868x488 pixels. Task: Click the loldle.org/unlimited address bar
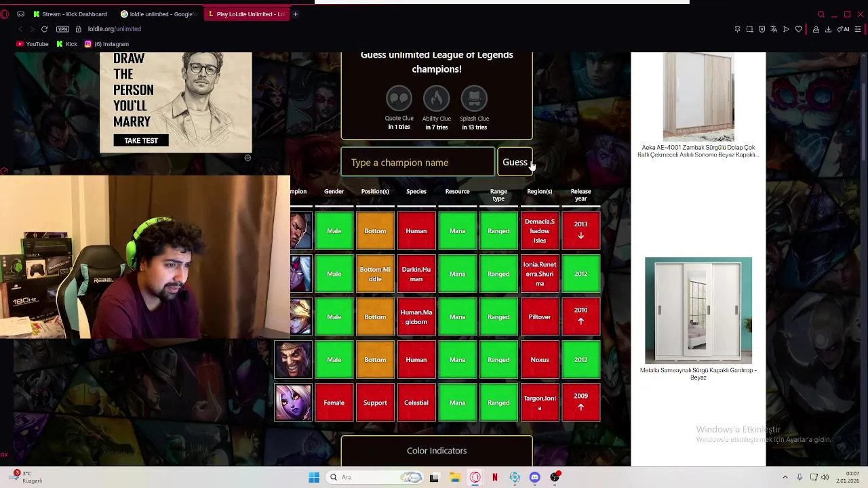114,29
